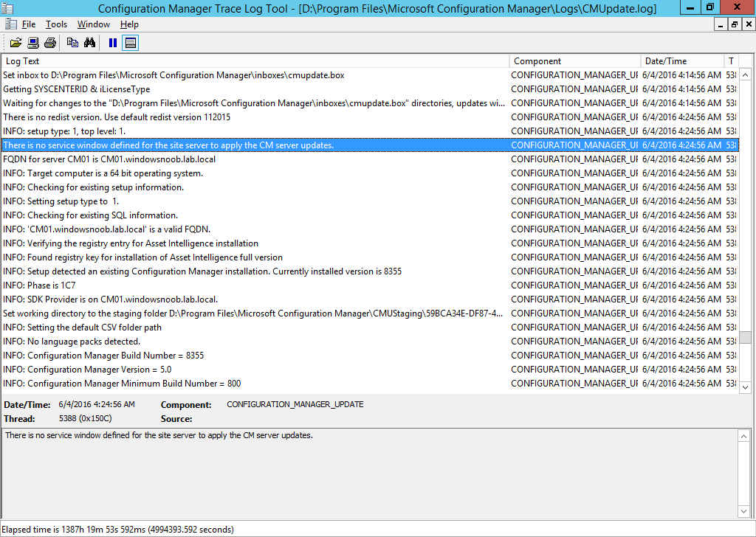Screen dimensions: 756x537
Task: Open Find with the binoculars icon
Action: (x=89, y=43)
